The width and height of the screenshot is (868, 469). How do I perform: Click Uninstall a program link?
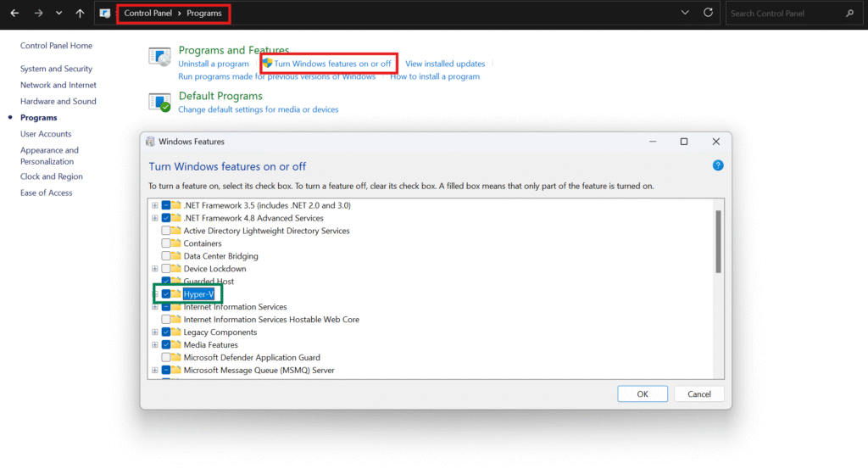(x=213, y=64)
